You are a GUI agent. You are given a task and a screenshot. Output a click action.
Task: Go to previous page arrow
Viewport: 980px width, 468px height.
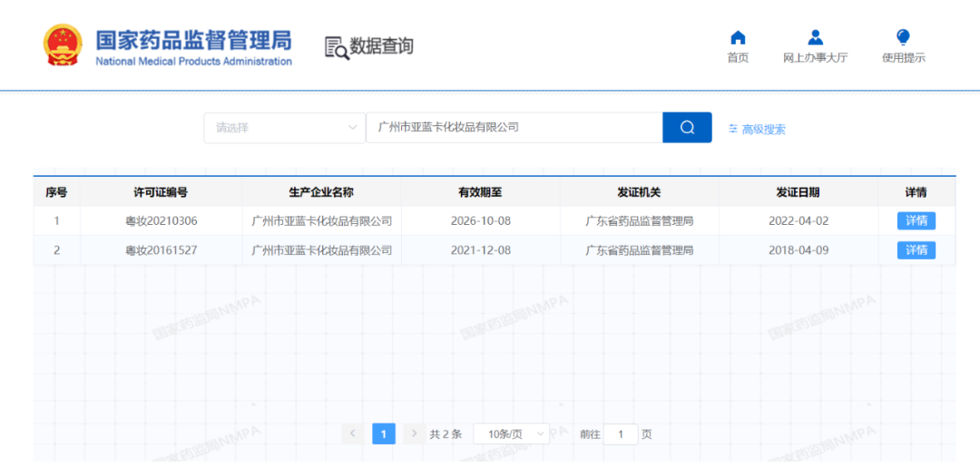click(352, 434)
